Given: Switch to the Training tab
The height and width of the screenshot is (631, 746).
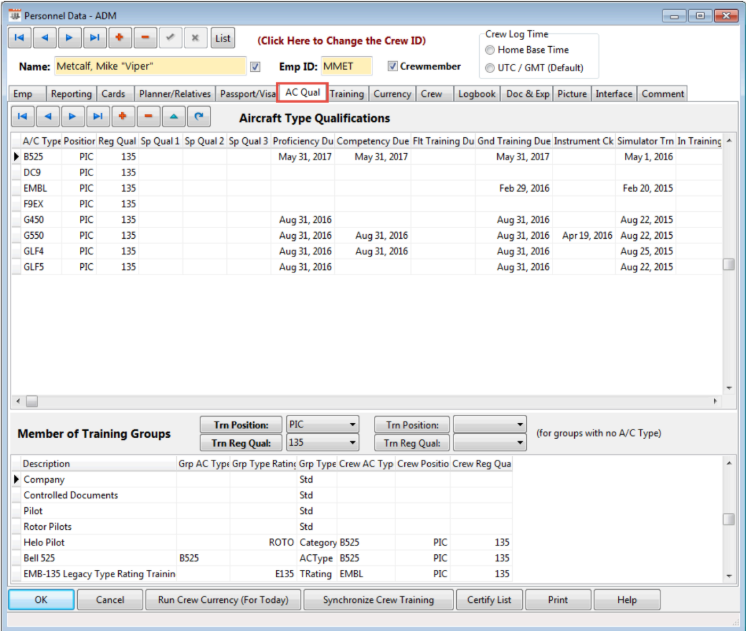Looking at the screenshot, I should [347, 94].
